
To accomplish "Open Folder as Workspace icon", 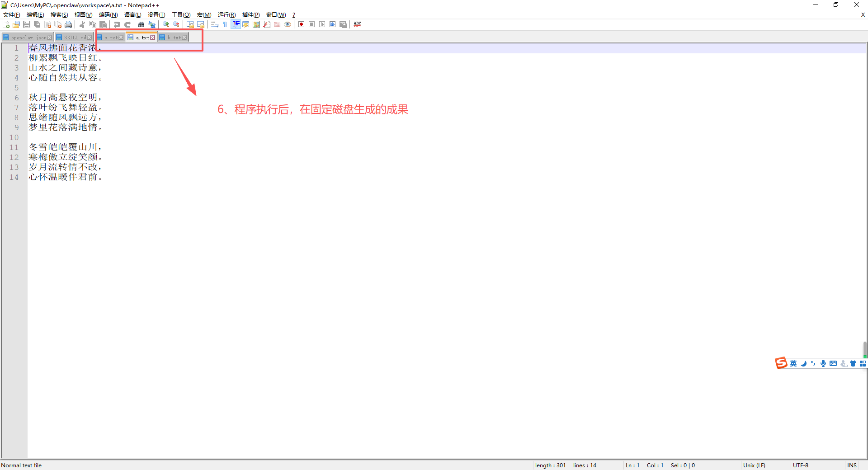I will coord(277,24).
